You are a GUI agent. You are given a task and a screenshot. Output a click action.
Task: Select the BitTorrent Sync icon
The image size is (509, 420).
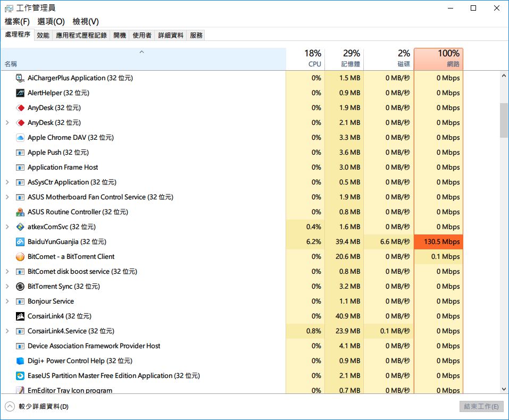pos(20,287)
